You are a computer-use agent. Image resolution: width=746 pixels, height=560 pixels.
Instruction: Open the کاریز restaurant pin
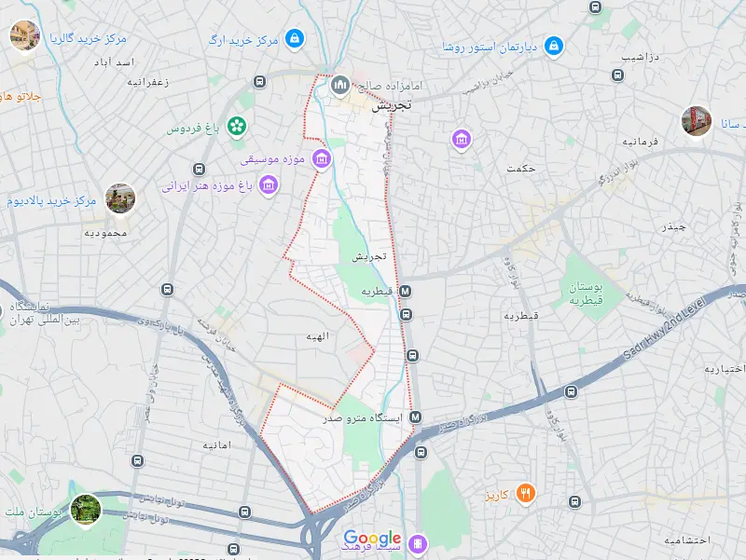click(525, 494)
